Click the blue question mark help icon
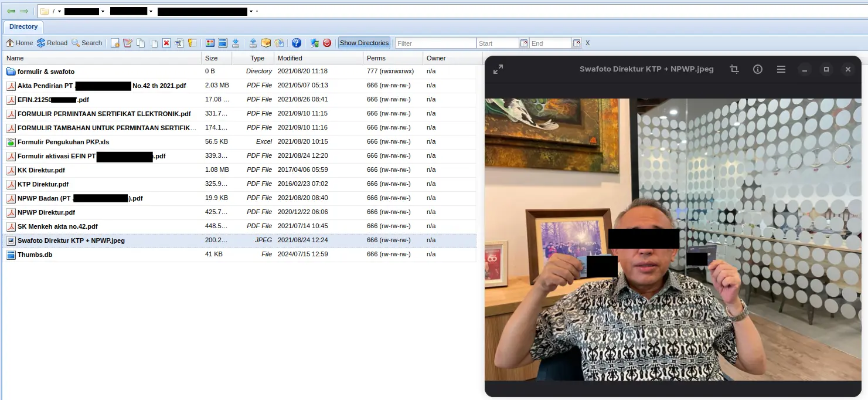The height and width of the screenshot is (400, 868). 297,43
